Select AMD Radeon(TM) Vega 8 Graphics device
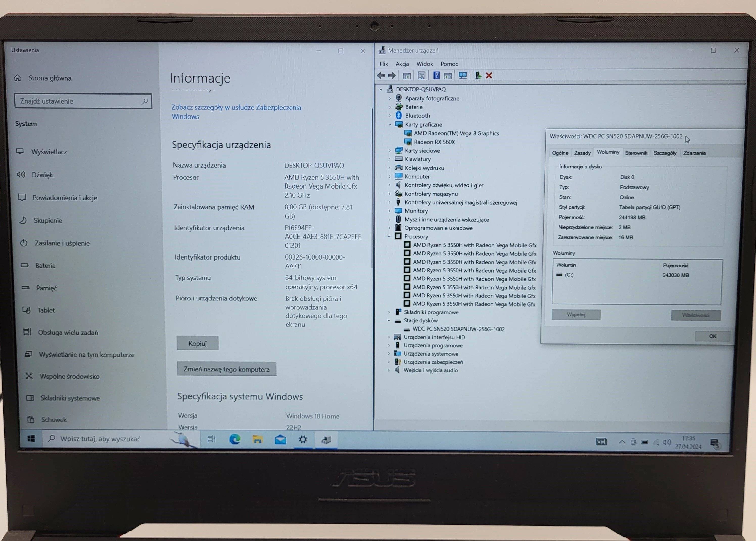The width and height of the screenshot is (756, 541). coord(456,133)
